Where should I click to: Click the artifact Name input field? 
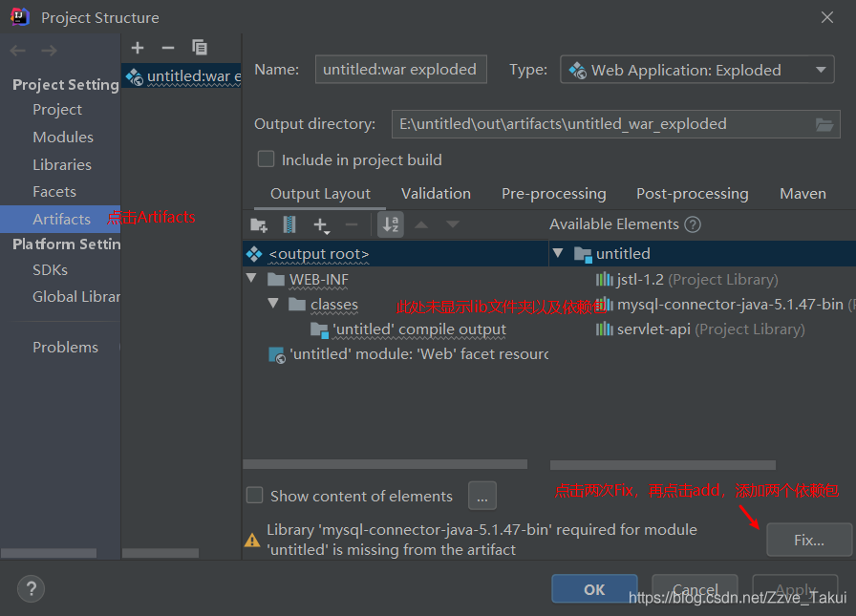(400, 70)
